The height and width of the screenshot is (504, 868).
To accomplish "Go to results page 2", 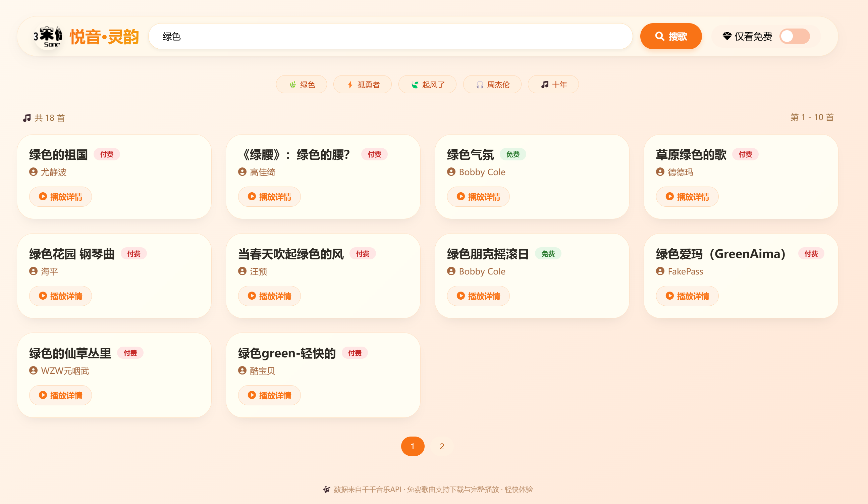I will (x=442, y=446).
